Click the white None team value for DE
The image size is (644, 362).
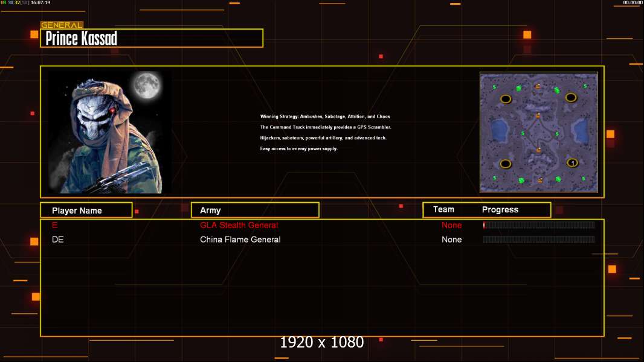(x=451, y=240)
